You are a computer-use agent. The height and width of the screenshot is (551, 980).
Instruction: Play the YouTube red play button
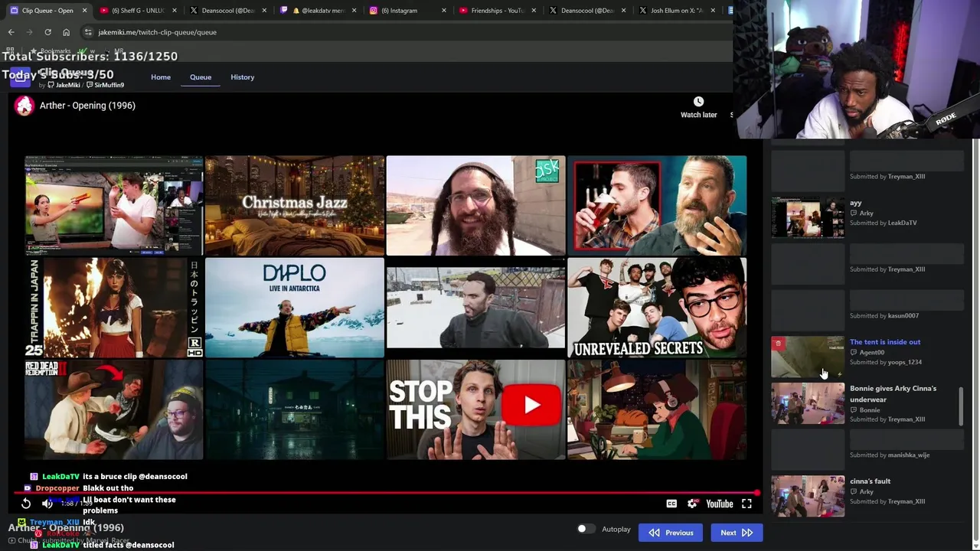pos(531,404)
